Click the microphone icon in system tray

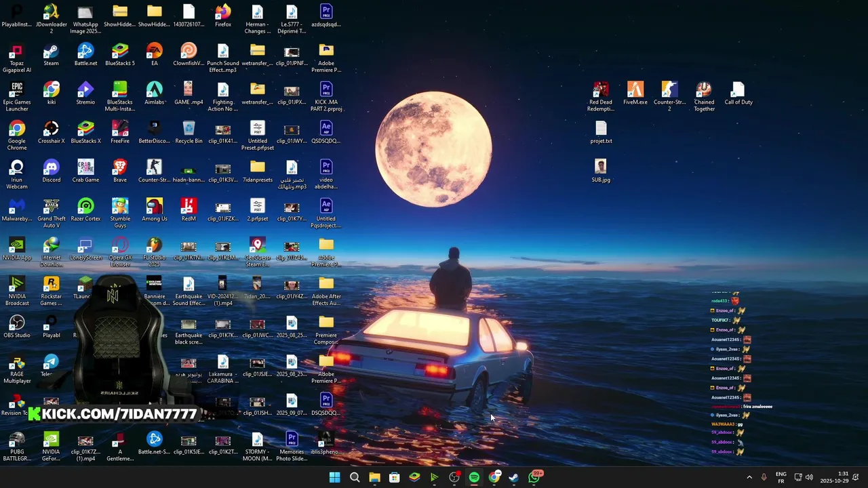point(764,477)
